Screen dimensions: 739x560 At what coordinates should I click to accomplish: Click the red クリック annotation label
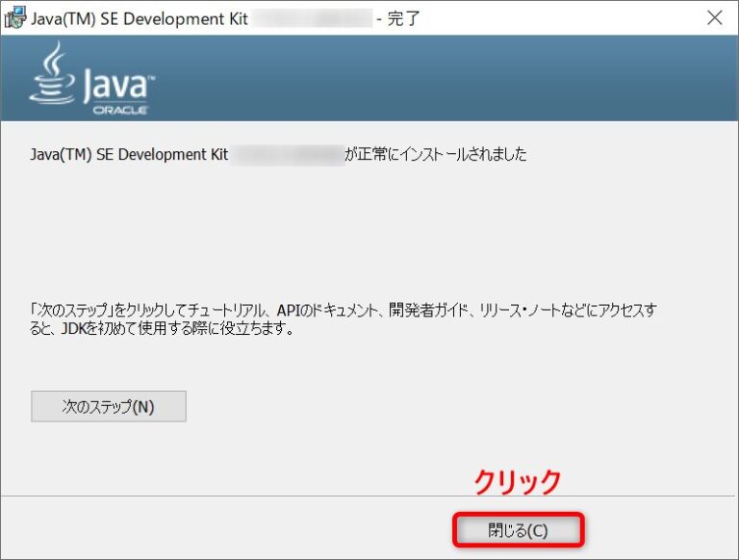coord(517,482)
